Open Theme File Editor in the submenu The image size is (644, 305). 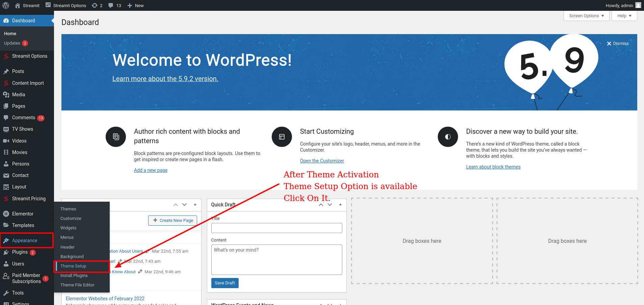click(x=82, y=285)
